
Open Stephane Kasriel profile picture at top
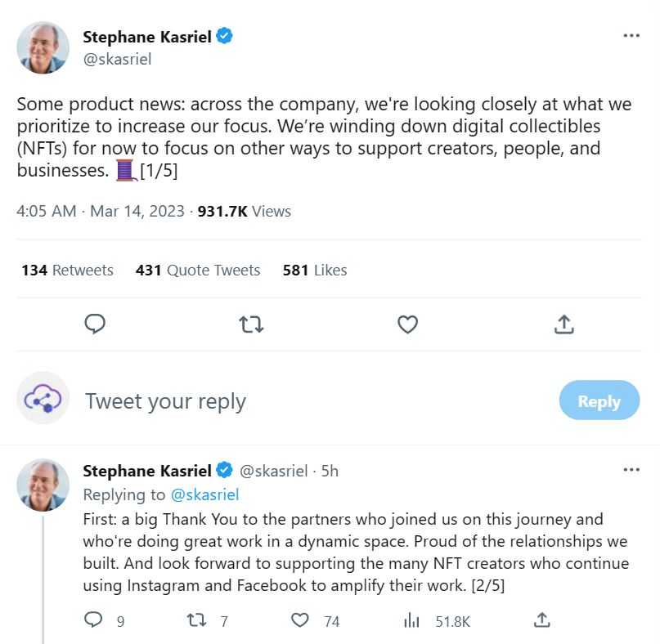coord(43,47)
